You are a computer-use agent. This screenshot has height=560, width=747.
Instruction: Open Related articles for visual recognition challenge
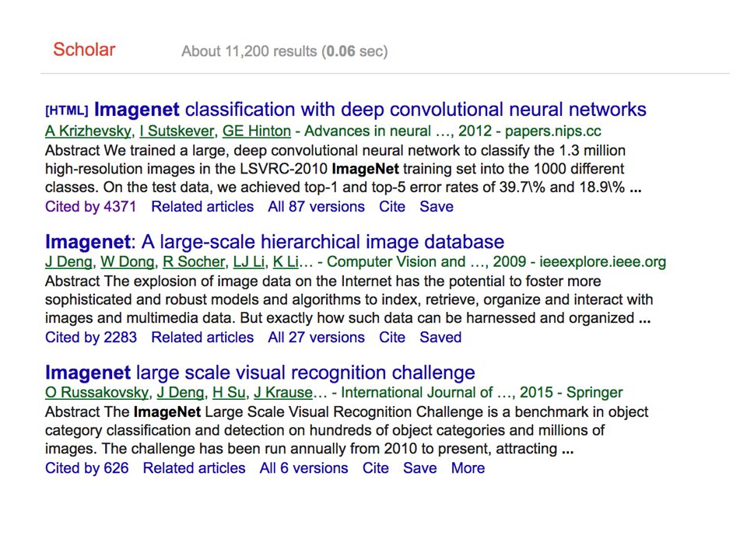[195, 468]
